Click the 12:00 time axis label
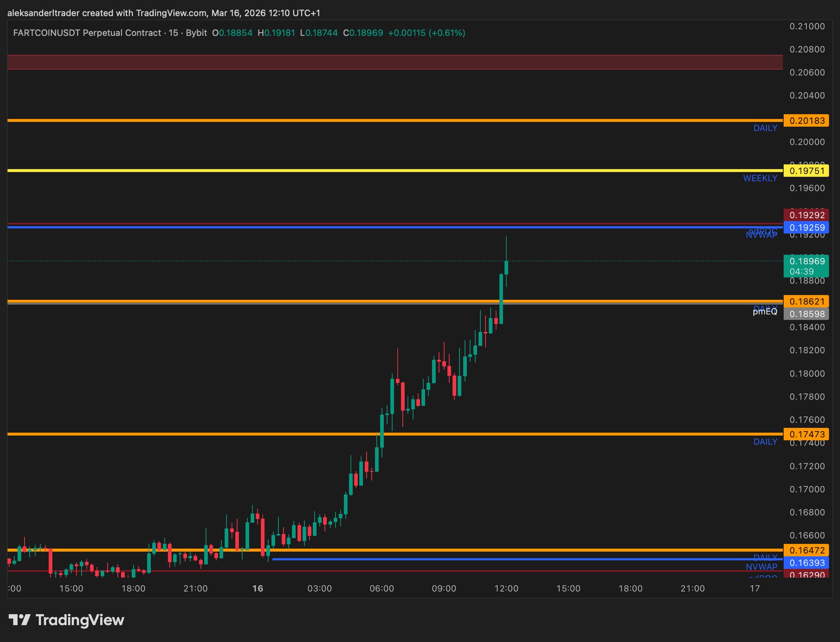Viewport: 840px width, 642px height. 506,589
